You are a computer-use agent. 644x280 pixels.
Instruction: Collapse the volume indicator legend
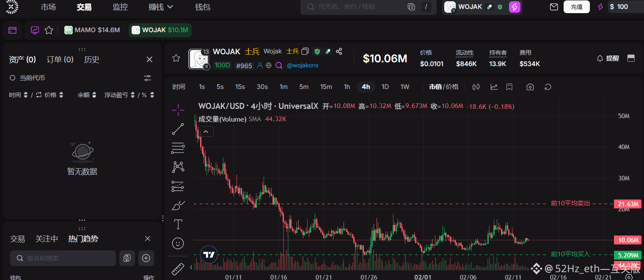tap(206, 132)
